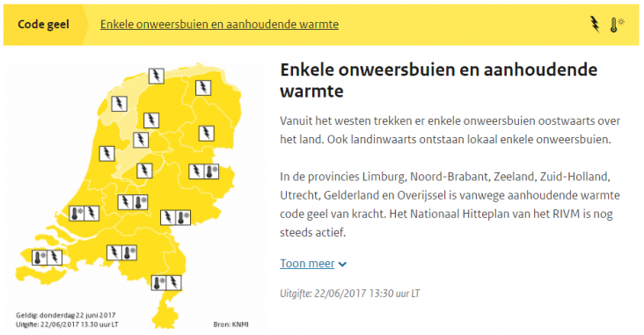The image size is (644, 335).
Task: Click storm and heat icons in Utrecht
Action: tap(133, 202)
